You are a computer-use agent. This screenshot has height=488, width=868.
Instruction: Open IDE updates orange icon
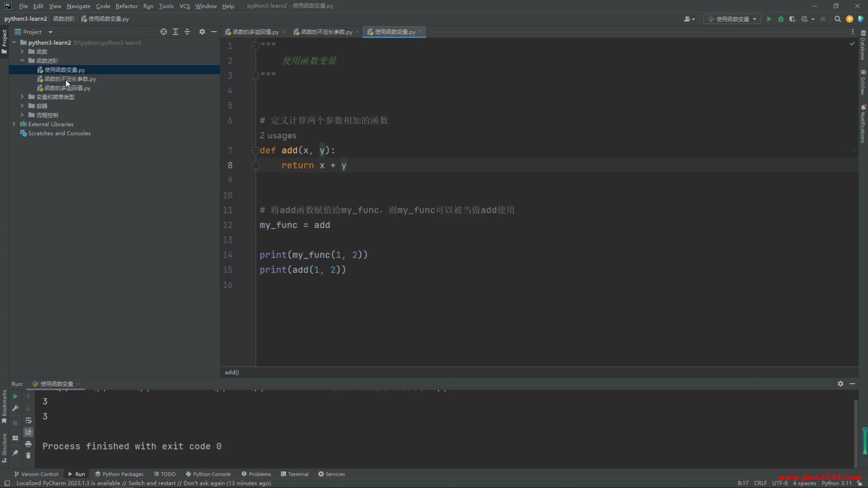849,19
